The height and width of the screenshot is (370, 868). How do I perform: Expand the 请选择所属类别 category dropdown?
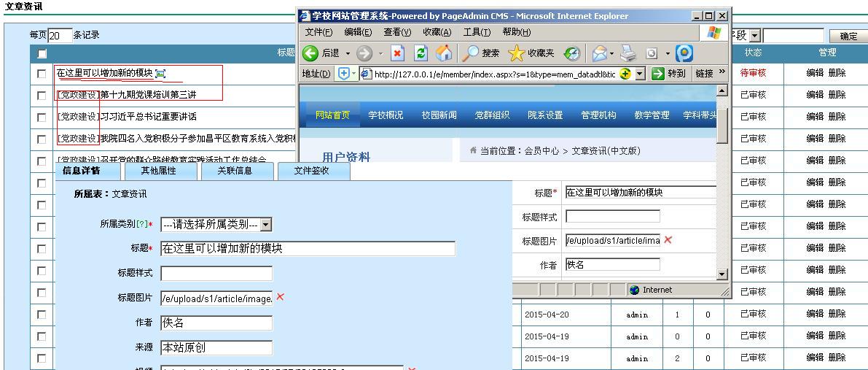265,226
